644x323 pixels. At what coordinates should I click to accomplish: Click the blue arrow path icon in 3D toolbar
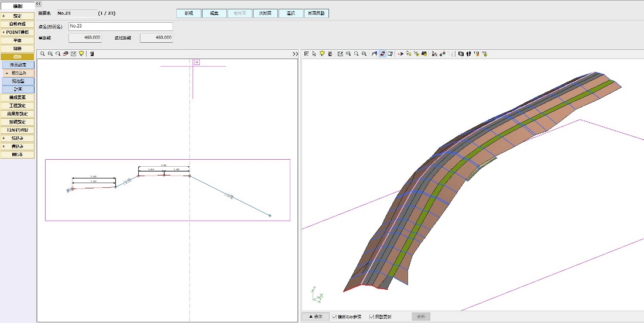pos(374,54)
